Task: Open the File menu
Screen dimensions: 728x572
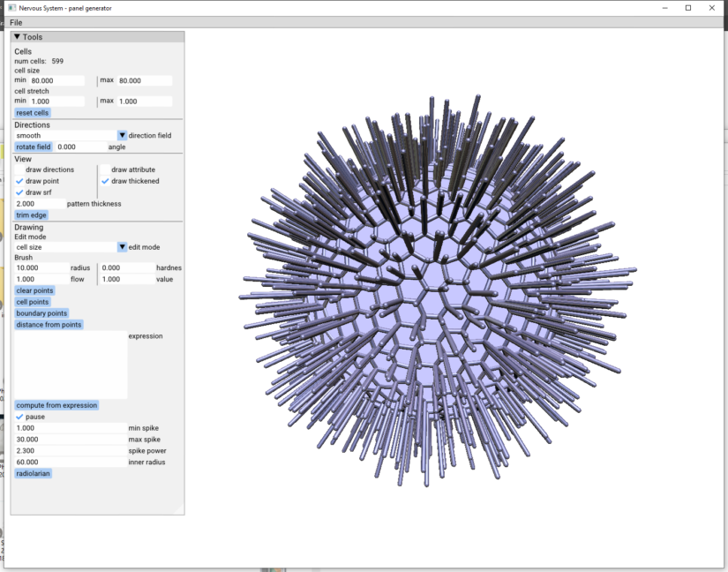Action: point(16,22)
